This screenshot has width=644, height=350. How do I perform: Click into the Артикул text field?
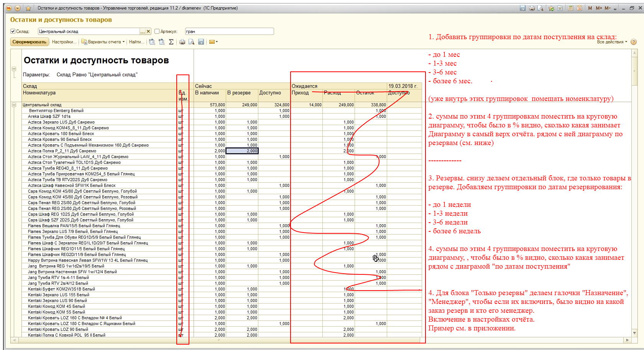[x=229, y=31]
